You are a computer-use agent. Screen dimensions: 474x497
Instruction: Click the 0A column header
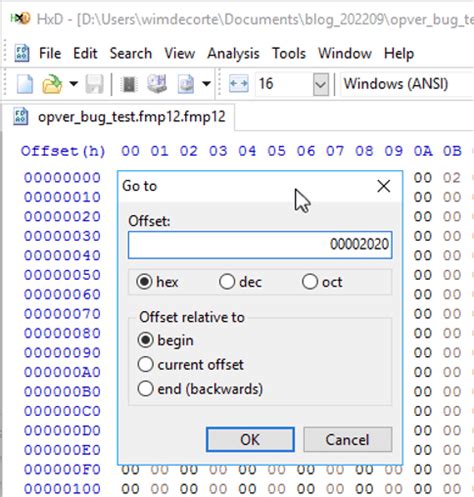pos(423,151)
